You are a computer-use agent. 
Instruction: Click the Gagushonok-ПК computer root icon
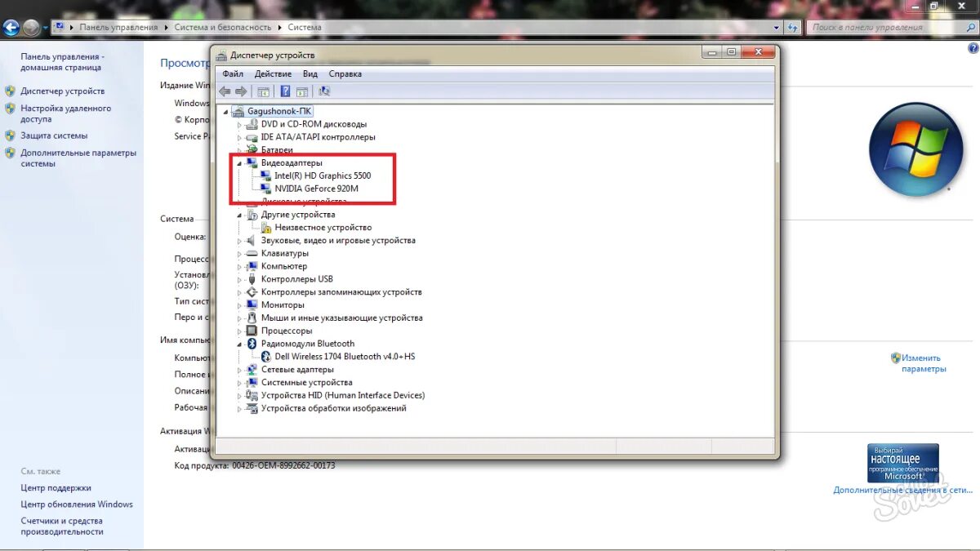tap(238, 111)
